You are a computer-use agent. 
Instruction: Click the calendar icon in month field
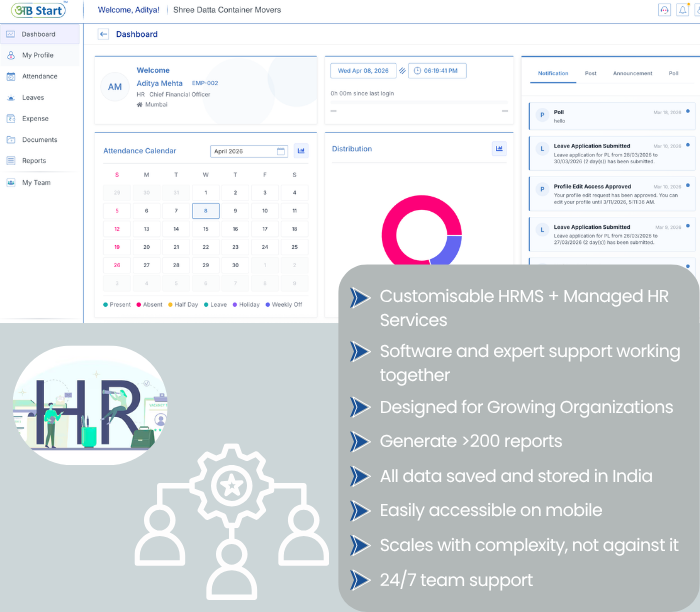(x=281, y=151)
